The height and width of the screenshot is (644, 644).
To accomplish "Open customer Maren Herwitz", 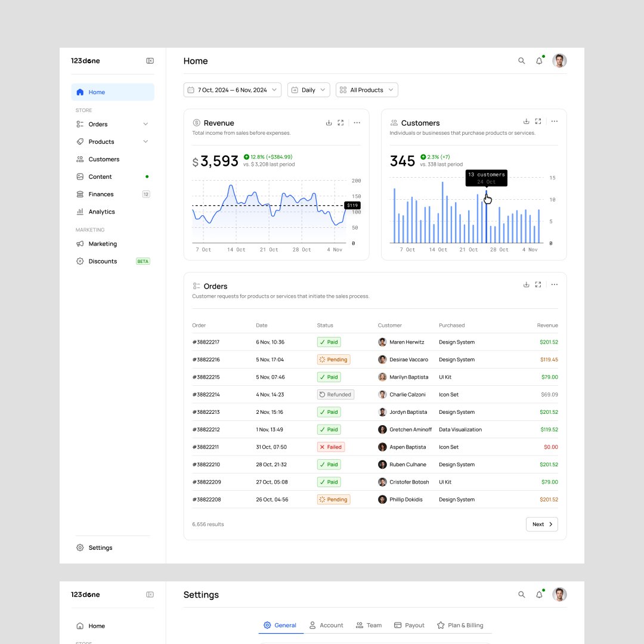I will 407,342.
